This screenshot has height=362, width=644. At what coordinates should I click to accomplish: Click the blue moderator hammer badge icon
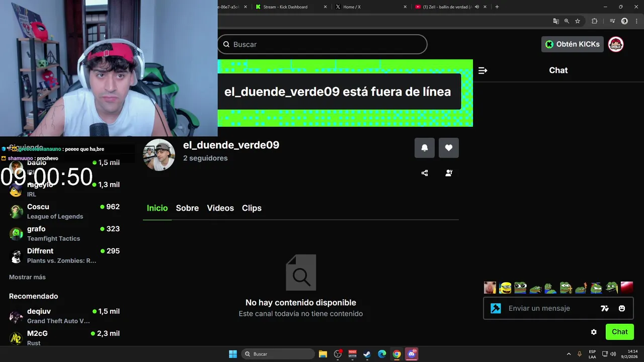coord(496,308)
